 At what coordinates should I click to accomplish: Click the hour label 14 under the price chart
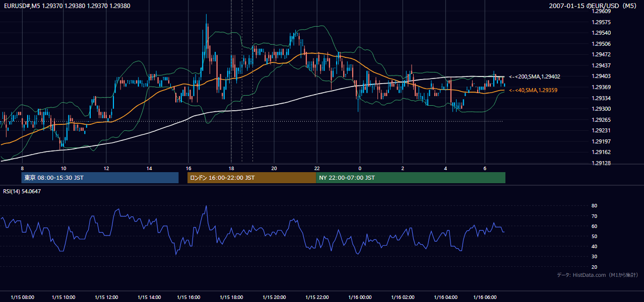tap(150, 168)
